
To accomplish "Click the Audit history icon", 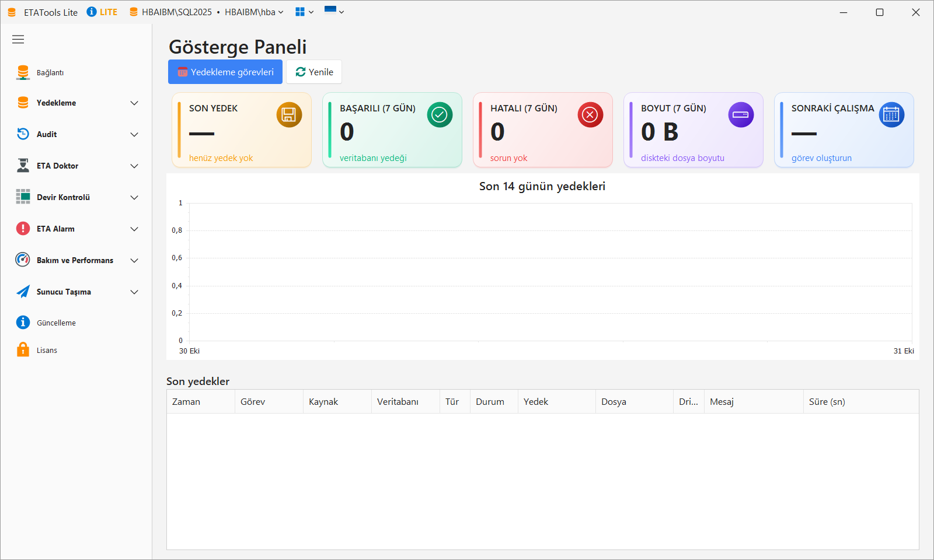I will click(23, 134).
